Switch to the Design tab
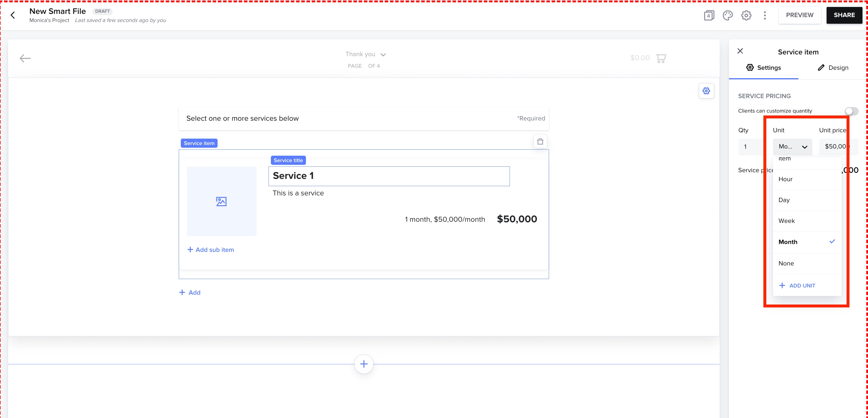868x418 pixels. point(833,68)
